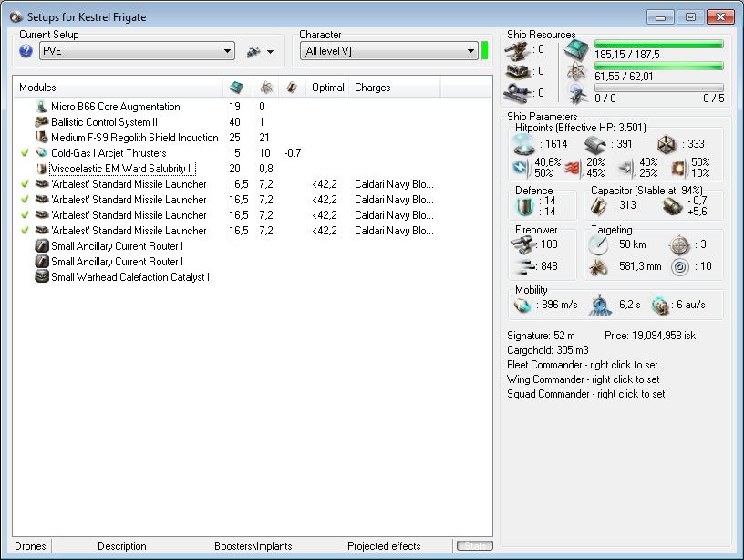Viewport: 744px width, 560px height.
Task: Click the blue help question mark icon
Action: [x=26, y=51]
